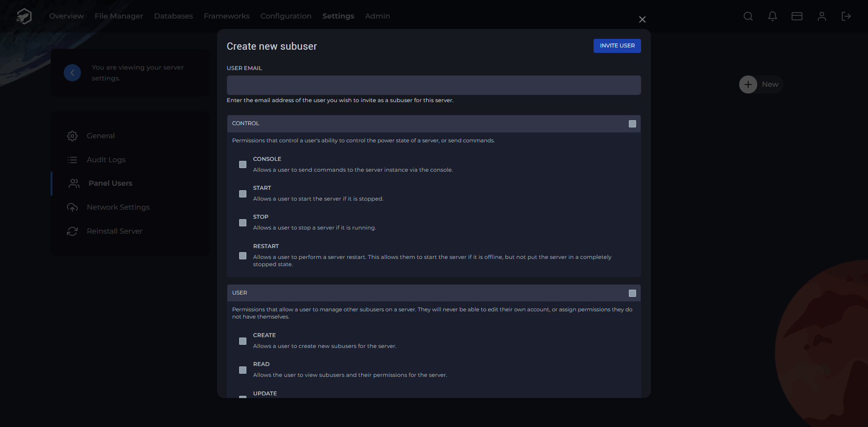Open notifications via the bell icon

point(772,16)
